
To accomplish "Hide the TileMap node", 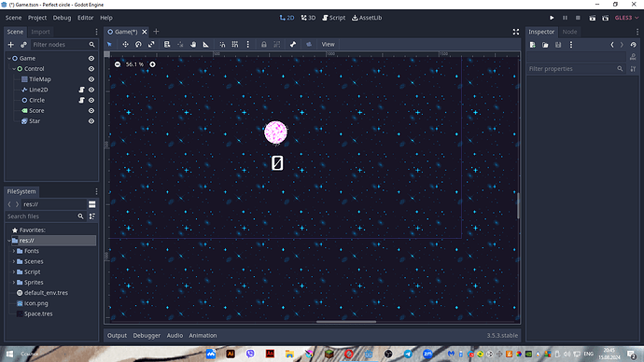I will point(91,79).
